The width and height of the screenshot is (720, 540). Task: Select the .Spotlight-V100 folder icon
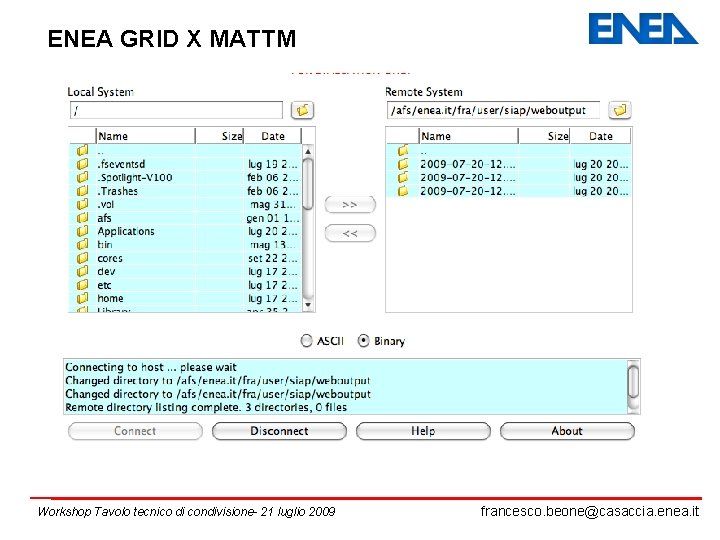pyautogui.click(x=83, y=177)
